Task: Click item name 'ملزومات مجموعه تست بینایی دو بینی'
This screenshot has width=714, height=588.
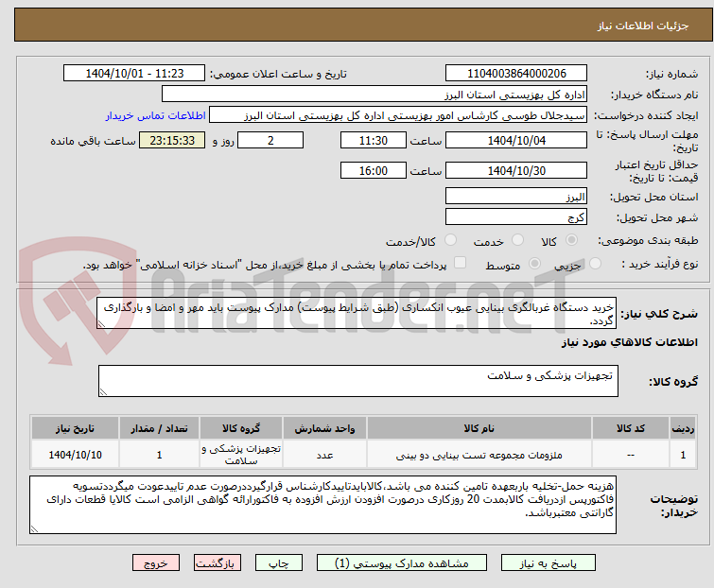Action: point(479,455)
